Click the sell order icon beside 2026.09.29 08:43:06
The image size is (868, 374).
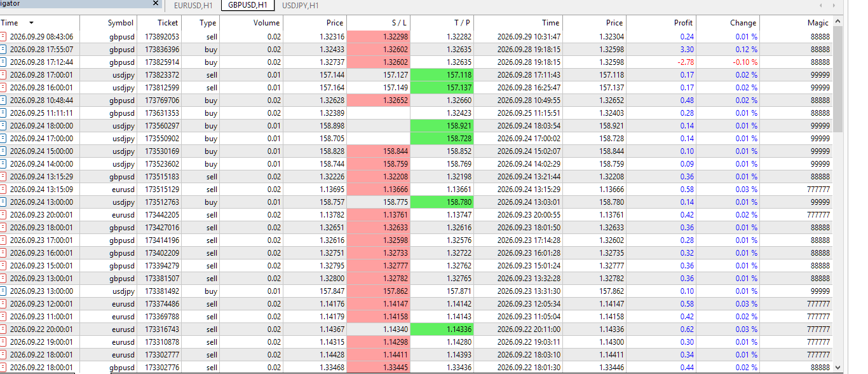3,37
